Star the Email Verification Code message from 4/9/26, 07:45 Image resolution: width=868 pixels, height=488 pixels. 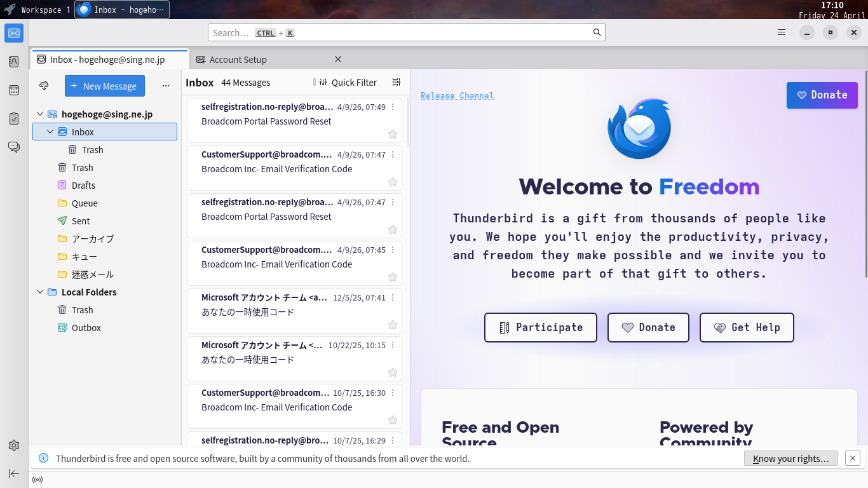[393, 277]
